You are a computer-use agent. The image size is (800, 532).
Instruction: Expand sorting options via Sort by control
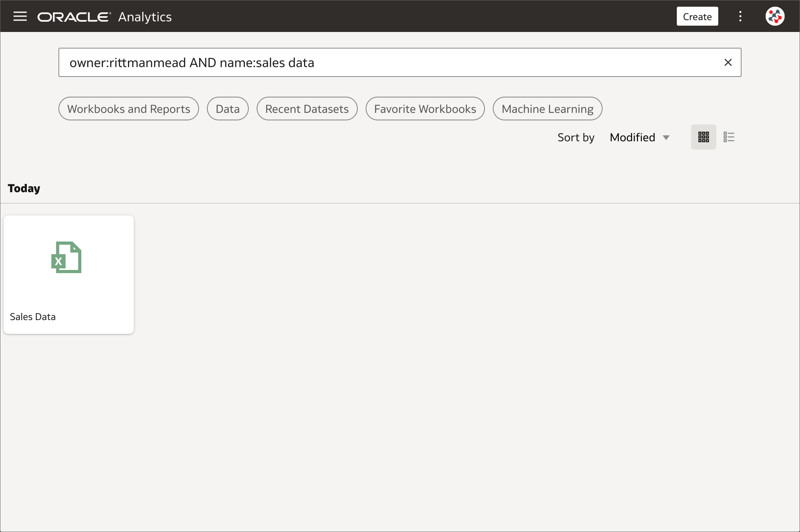576,137
